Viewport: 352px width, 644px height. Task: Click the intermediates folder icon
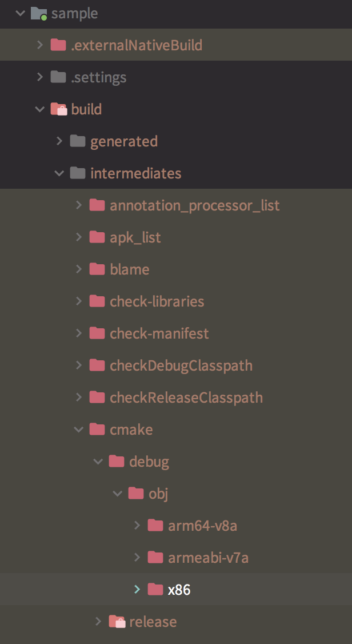click(x=77, y=173)
